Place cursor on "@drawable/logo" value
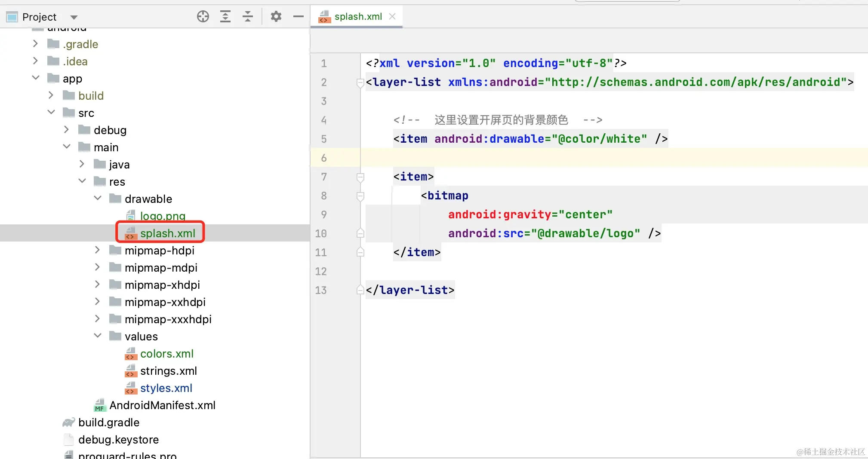 point(586,233)
